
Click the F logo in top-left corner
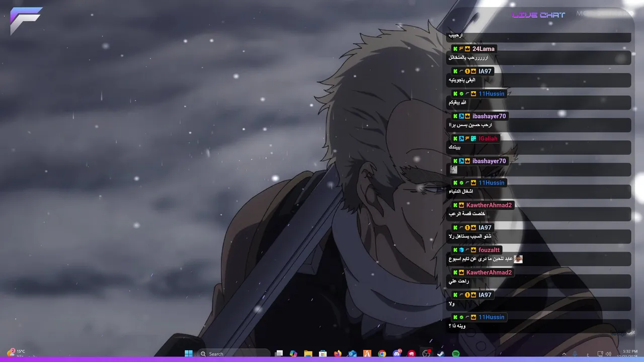pos(26,21)
